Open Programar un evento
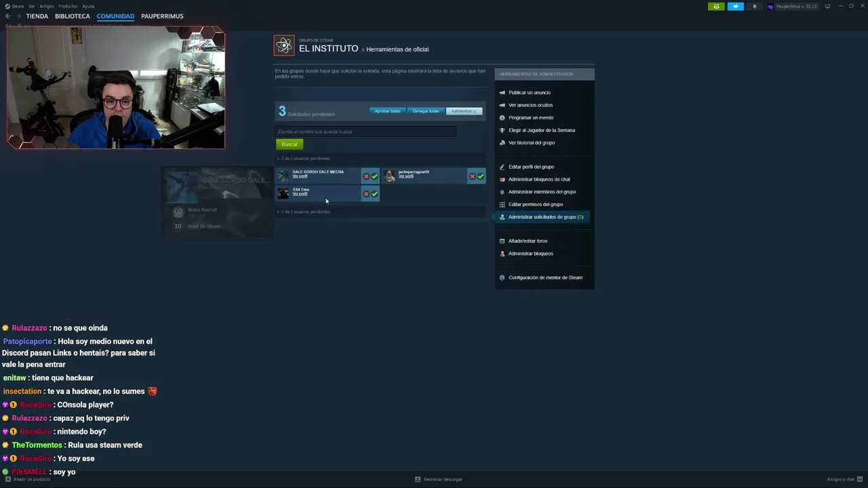 pyautogui.click(x=531, y=118)
